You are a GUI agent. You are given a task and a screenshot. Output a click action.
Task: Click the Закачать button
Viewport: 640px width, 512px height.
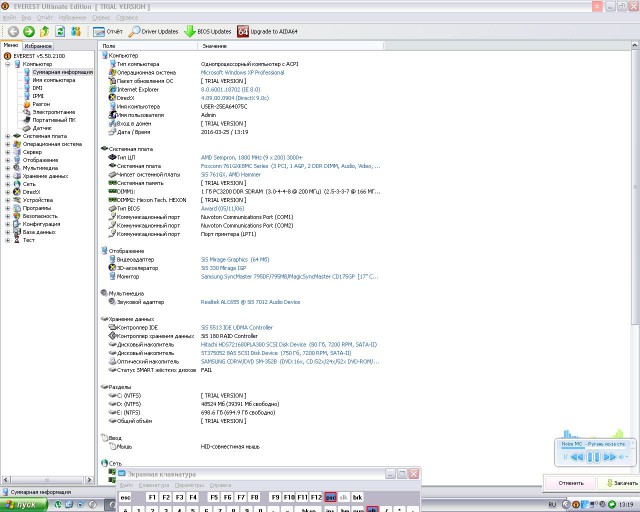tap(620, 483)
